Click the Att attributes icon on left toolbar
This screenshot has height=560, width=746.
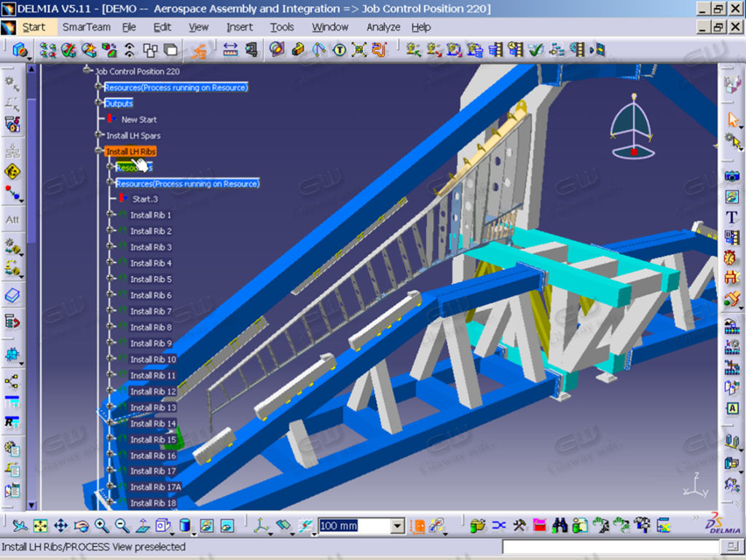pos(12,220)
